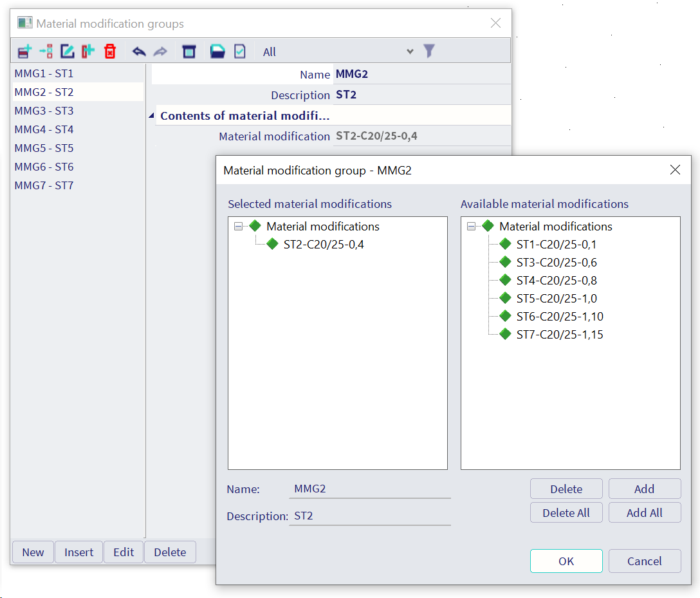
Task: Click the New item toolbar icon
Action: (x=24, y=51)
